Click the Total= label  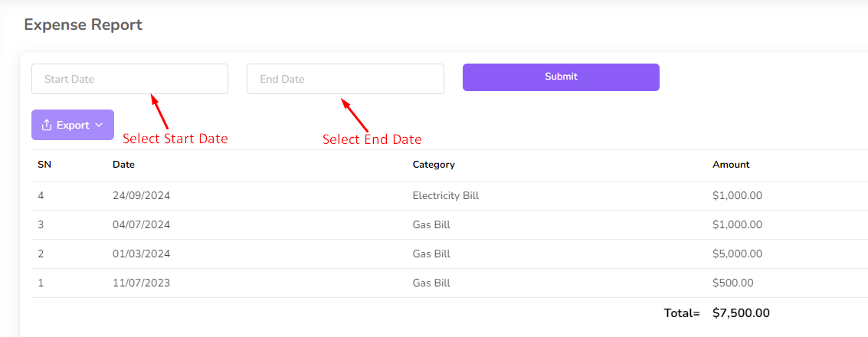[x=682, y=313]
